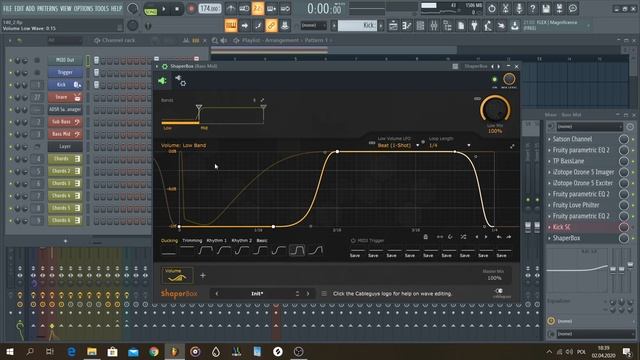Open the Low Volume LFO mode dropdown

point(398,145)
